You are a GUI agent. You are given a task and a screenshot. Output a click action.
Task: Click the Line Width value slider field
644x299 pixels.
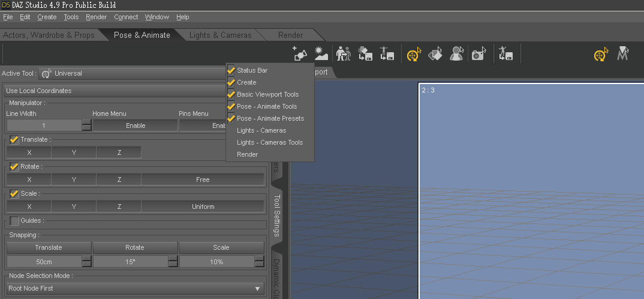(44, 125)
